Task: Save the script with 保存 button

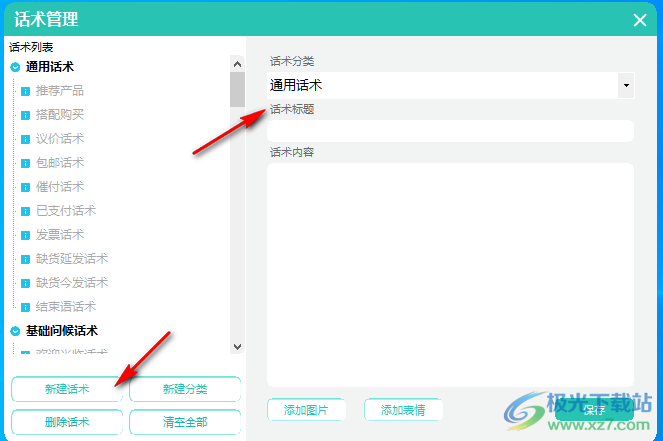Action: coord(594,410)
